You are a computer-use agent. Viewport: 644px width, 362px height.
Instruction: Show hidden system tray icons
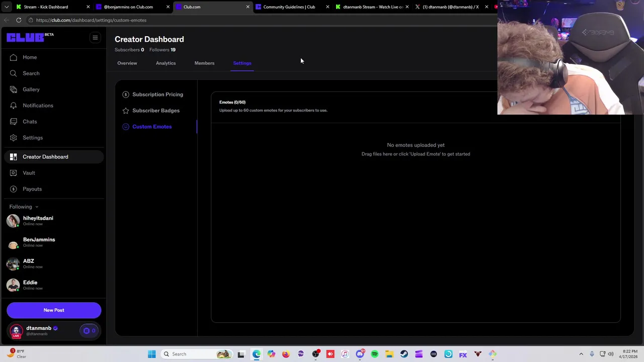pyautogui.click(x=581, y=354)
